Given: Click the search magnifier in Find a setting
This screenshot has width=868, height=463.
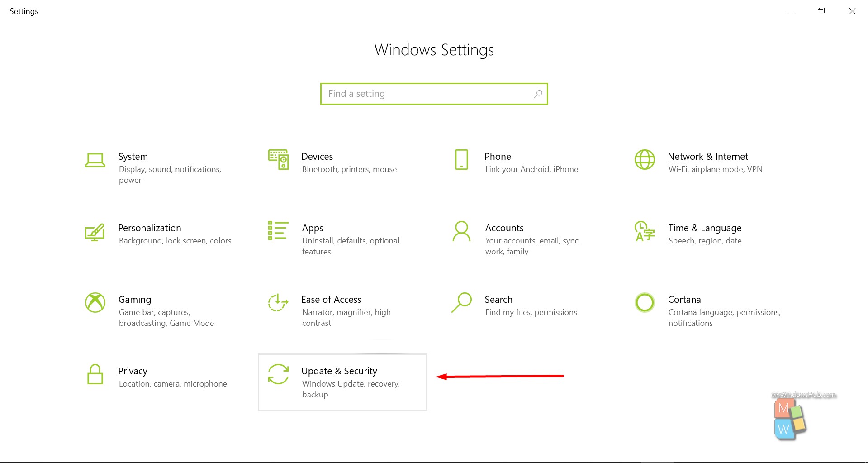Looking at the screenshot, I should click(538, 94).
